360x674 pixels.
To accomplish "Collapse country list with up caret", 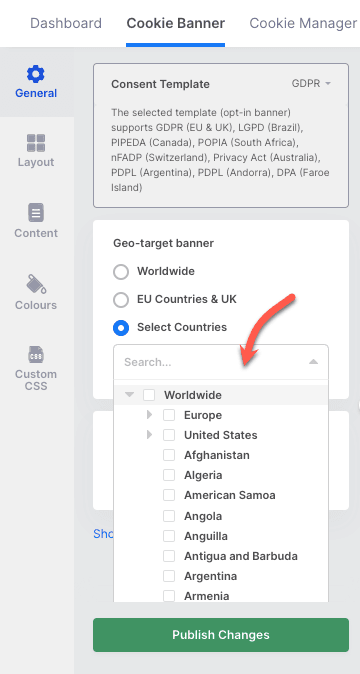I will click(x=314, y=362).
